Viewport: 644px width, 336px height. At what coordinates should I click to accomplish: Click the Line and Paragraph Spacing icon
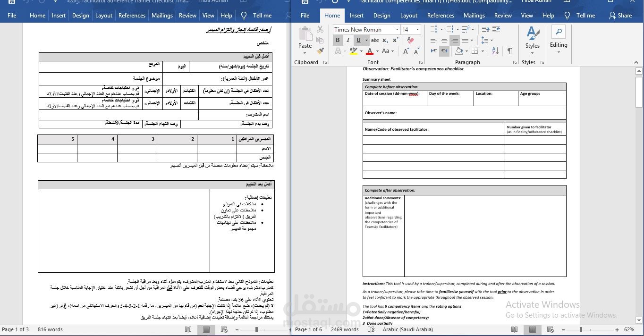[x=485, y=40]
